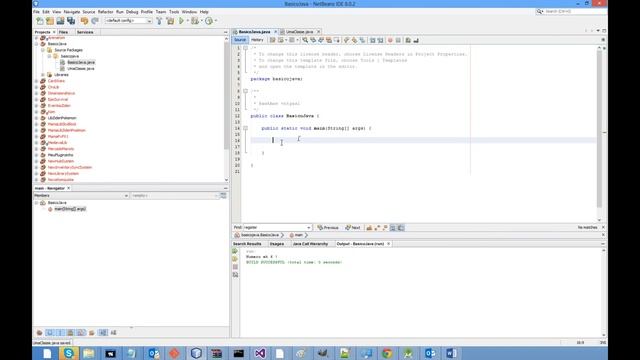Click the Profile Project clock icon

[209, 21]
